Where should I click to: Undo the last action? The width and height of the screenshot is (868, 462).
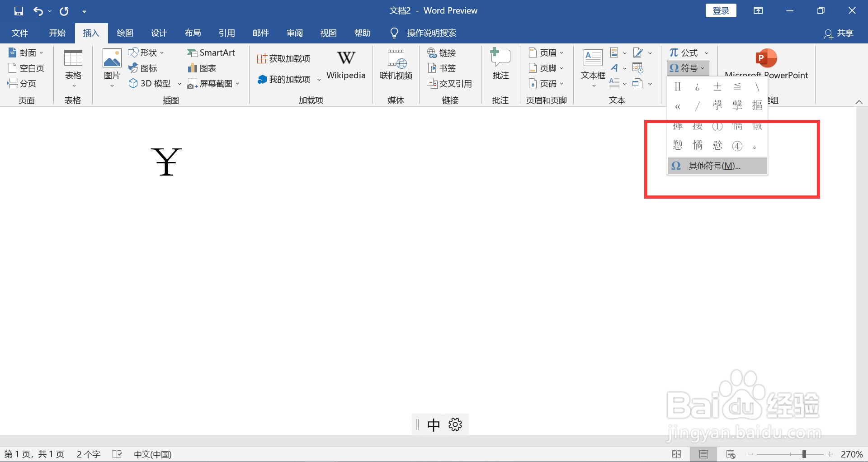point(38,11)
